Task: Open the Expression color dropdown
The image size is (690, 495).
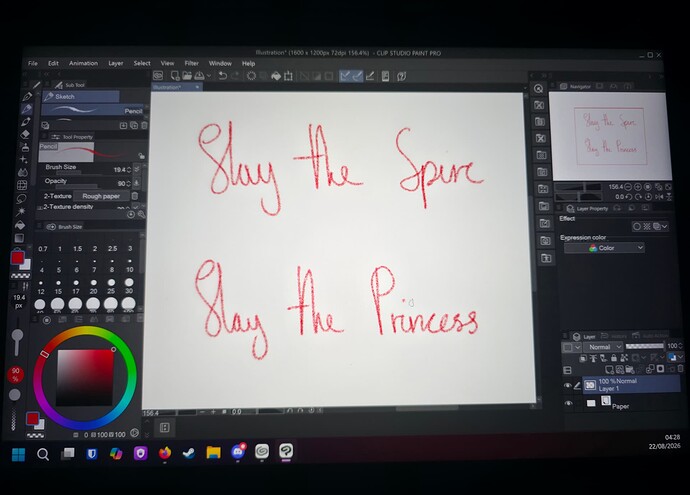Action: point(604,248)
